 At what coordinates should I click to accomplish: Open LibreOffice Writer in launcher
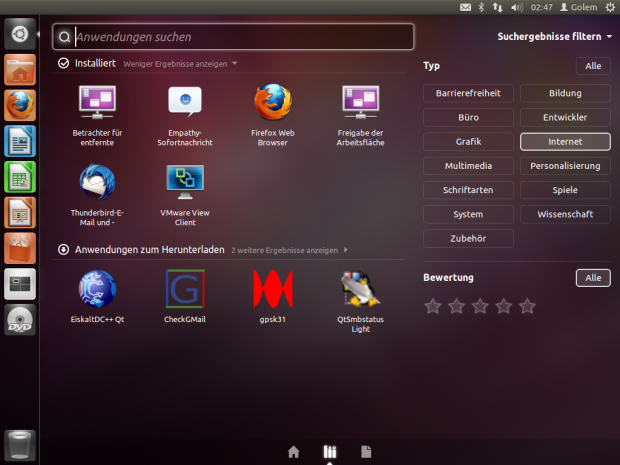20,141
